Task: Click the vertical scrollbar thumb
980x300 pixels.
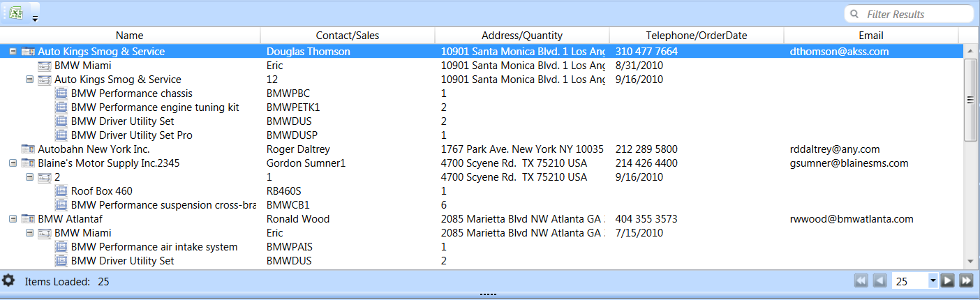Action: point(970,100)
